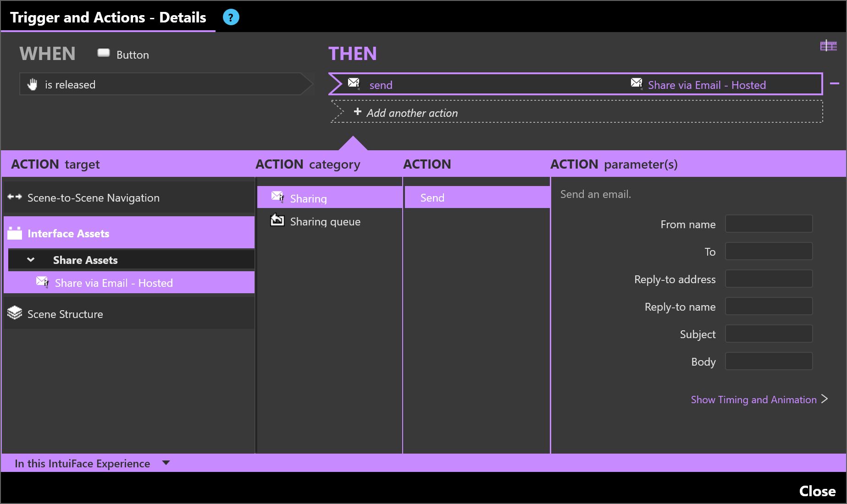Click the Subject input field
847x504 pixels.
tap(769, 334)
